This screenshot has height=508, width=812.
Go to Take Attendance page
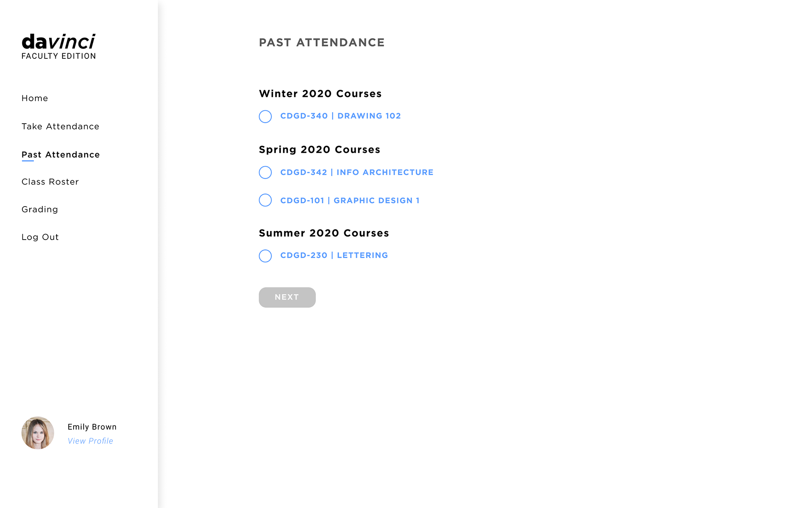click(60, 127)
